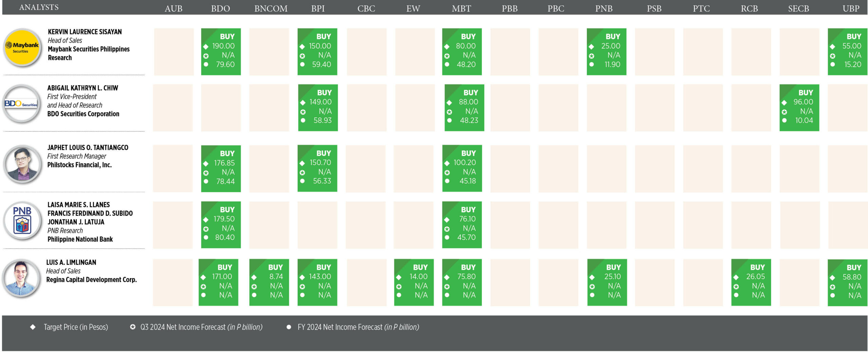The image size is (868, 352).
Task: Click Regina Capital's RCB BUY card at 26.05
Action: (751, 282)
